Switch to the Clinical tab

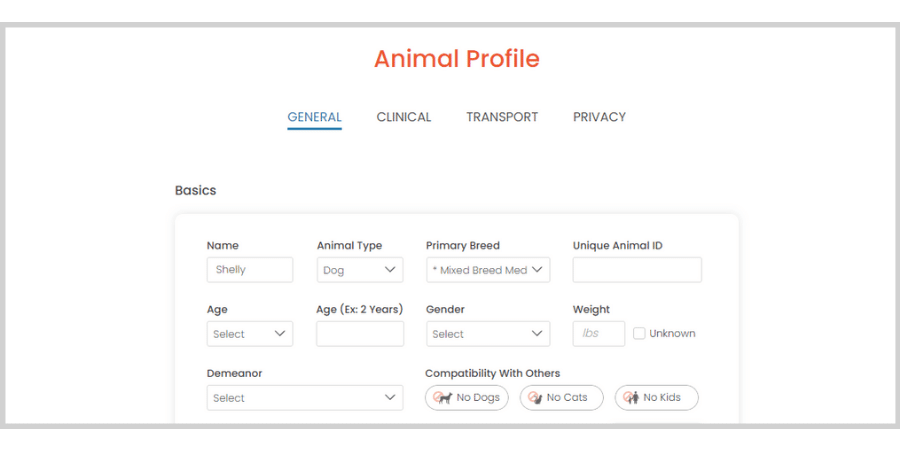tap(404, 117)
